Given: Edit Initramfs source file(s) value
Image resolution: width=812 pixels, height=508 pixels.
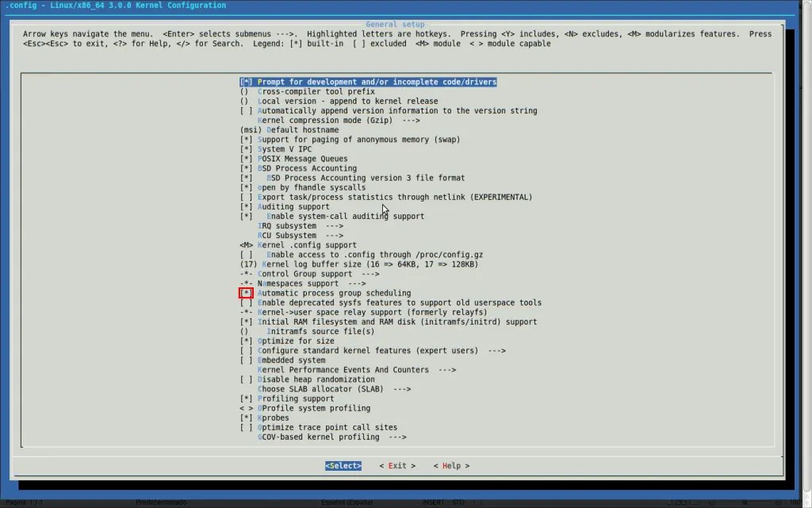Looking at the screenshot, I should pos(307,331).
